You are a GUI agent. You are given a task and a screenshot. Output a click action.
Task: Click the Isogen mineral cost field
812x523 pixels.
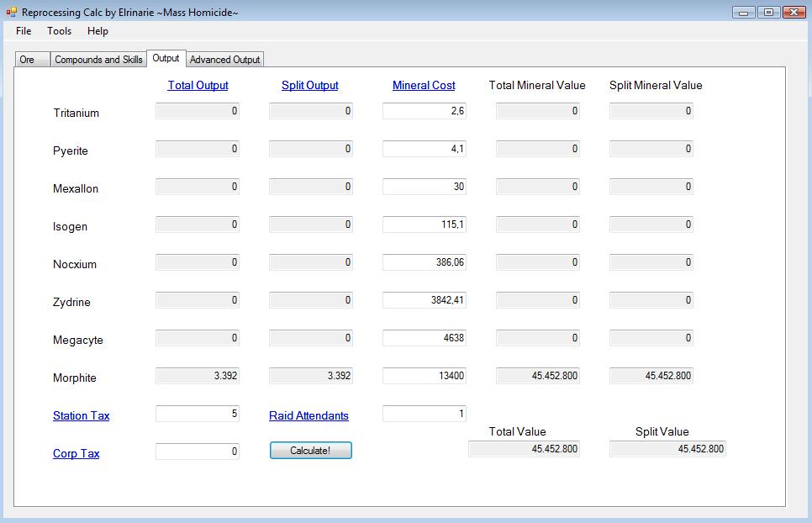[424, 225]
